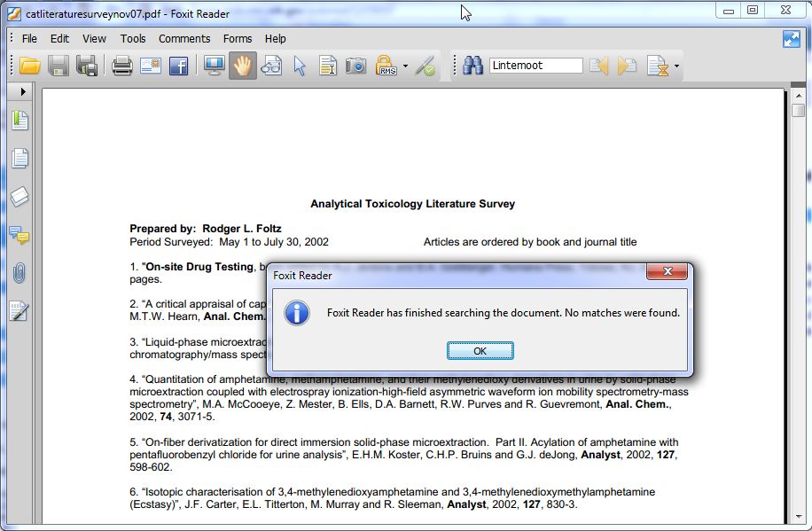The width and height of the screenshot is (812, 531).
Task: Open the Layers panel in the sidebar
Action: 20,197
